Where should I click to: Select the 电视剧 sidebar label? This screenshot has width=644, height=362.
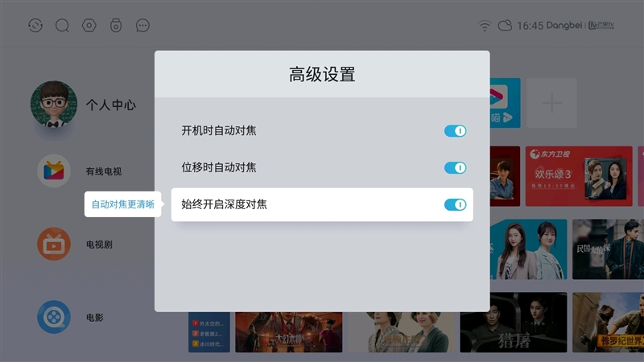tap(99, 245)
